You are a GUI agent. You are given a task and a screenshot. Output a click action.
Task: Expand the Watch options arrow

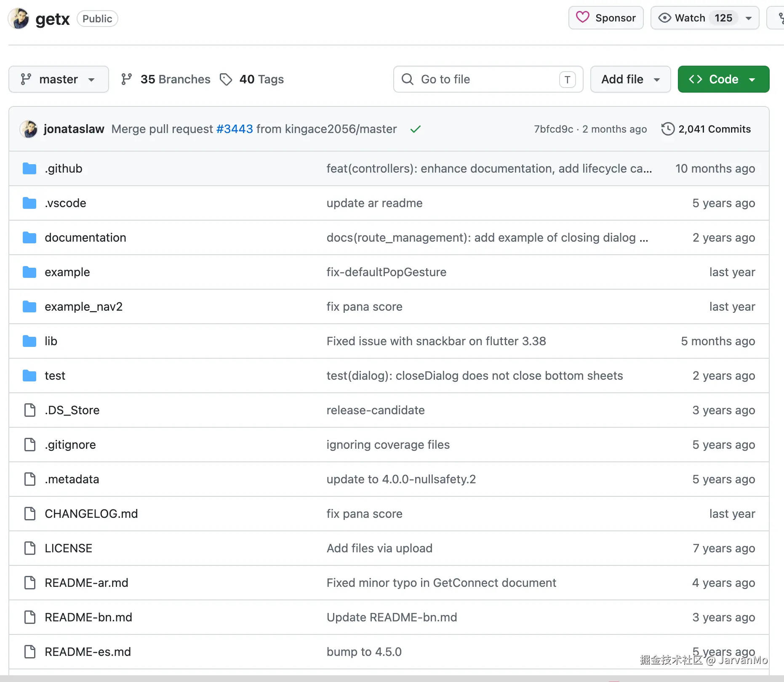(x=749, y=18)
